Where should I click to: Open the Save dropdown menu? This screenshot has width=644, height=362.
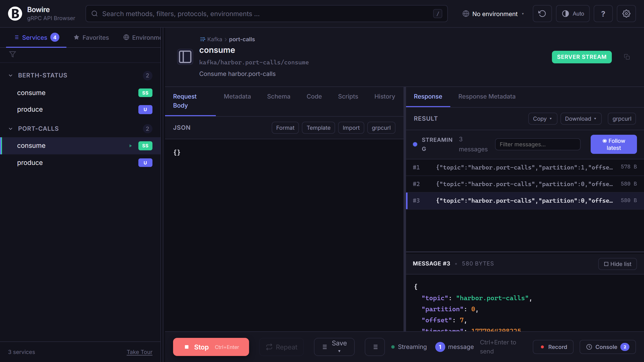tap(334, 347)
